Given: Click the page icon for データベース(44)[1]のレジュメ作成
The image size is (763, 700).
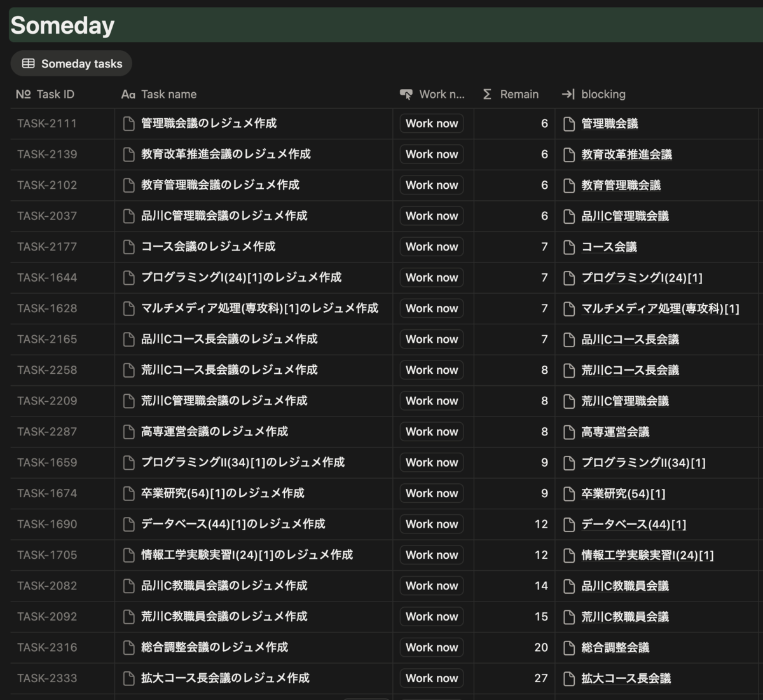Looking at the screenshot, I should (128, 525).
